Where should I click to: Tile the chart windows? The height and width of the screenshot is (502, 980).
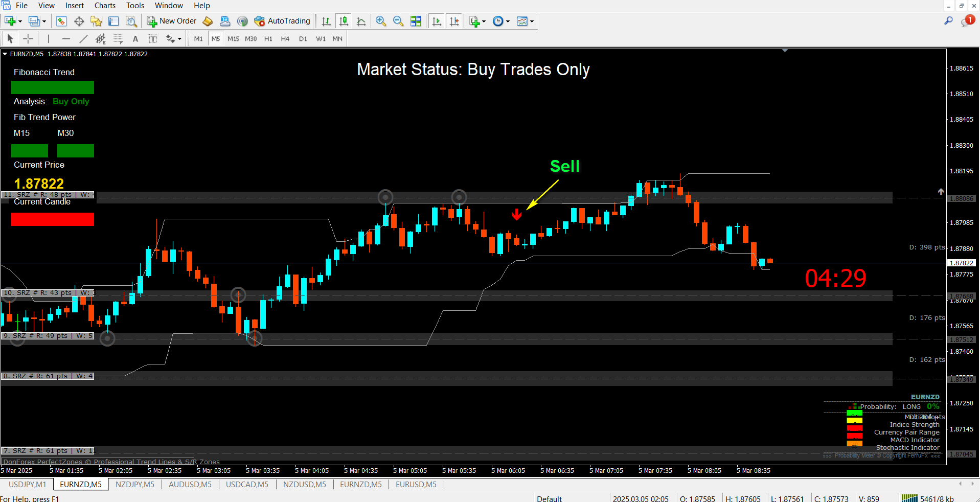click(x=416, y=21)
